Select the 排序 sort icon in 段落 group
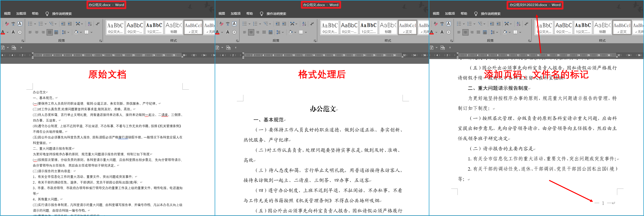 click(90, 24)
